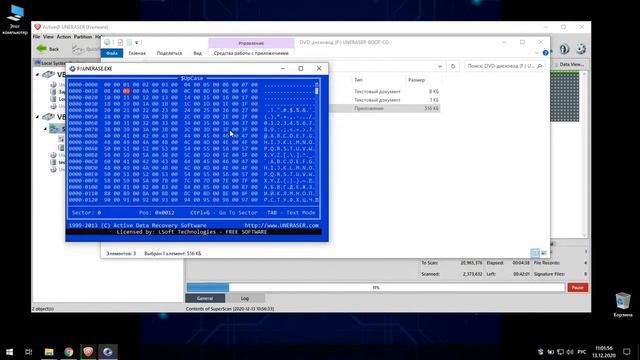Select the 'Текстовый документ' 1 КБ file row
Screen dimensions: 640x360
384,100
